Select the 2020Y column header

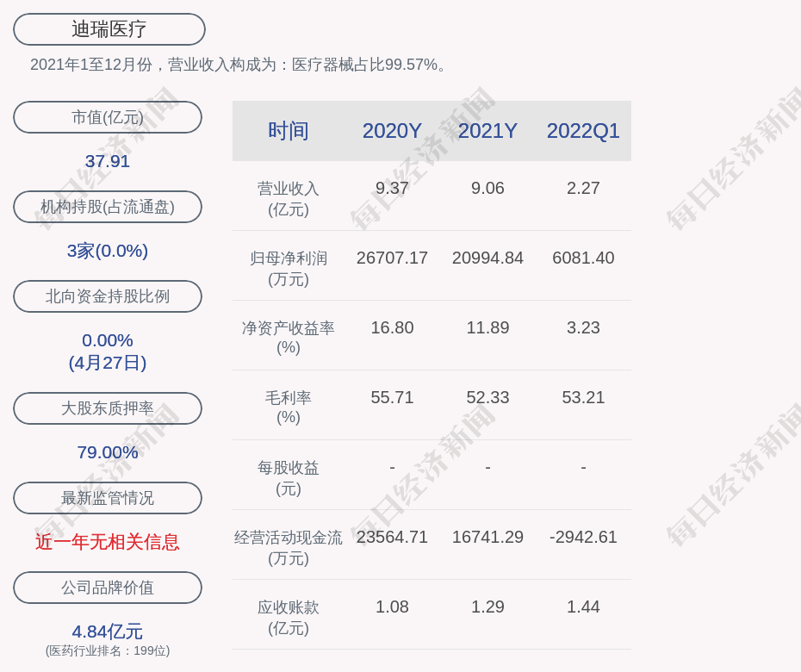click(392, 131)
